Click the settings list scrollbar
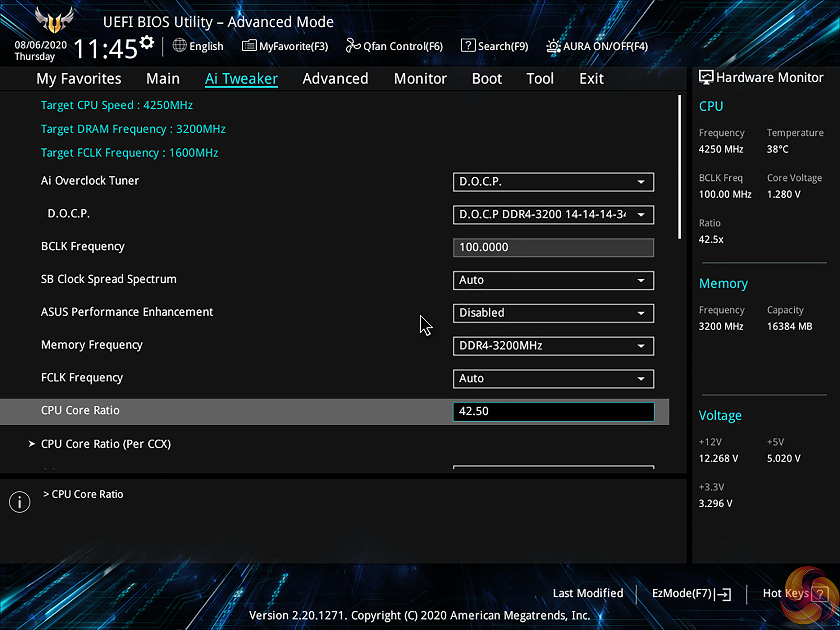The height and width of the screenshot is (630, 840). [x=679, y=166]
